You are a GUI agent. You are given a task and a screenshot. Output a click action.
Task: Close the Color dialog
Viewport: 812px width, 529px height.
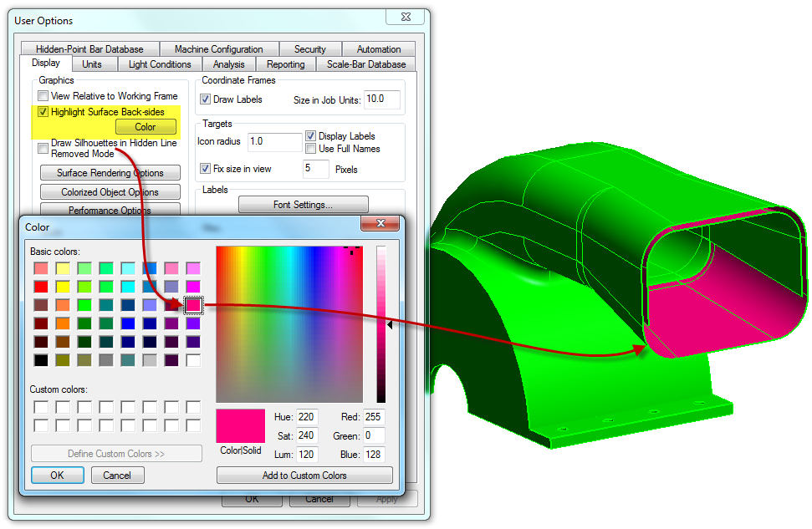pyautogui.click(x=380, y=223)
